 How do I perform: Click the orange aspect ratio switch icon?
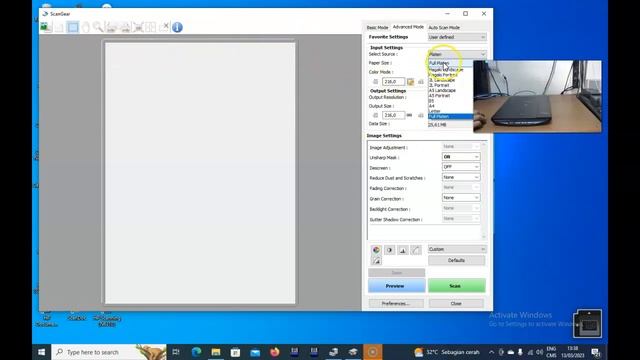pos(410,82)
